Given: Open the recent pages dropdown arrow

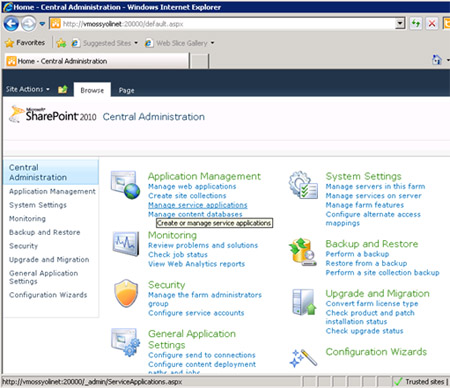Looking at the screenshot, I should [x=42, y=24].
